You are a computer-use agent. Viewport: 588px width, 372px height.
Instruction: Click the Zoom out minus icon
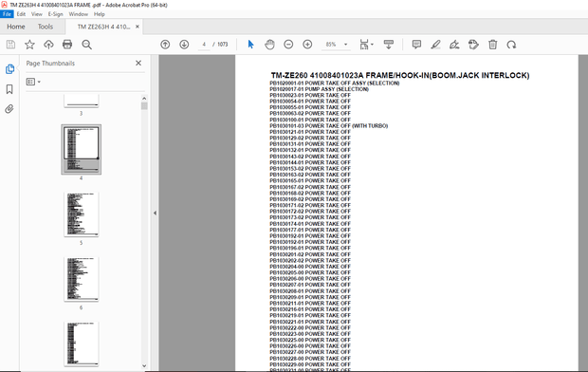[x=288, y=45]
